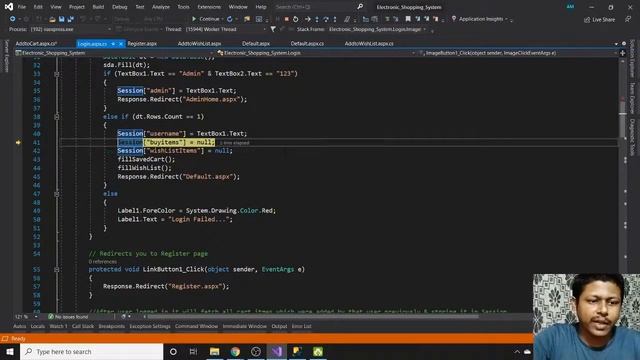Click the Step Over icon

coord(326,19)
